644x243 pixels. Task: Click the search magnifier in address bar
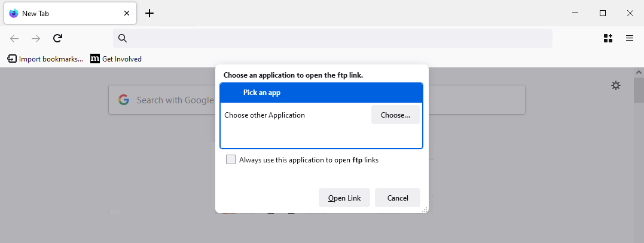tap(123, 38)
